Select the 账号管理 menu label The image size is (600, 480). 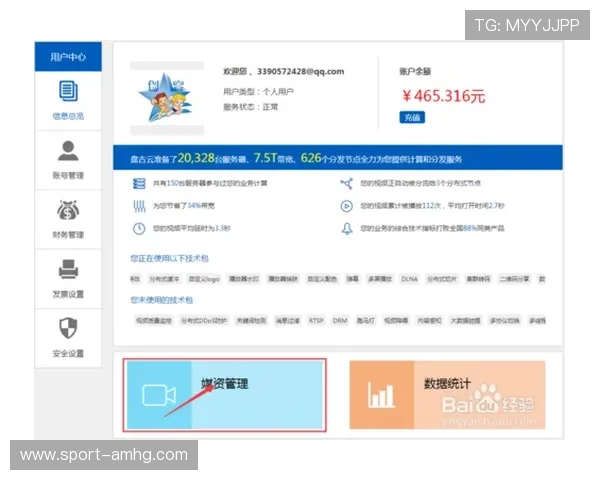(x=68, y=175)
